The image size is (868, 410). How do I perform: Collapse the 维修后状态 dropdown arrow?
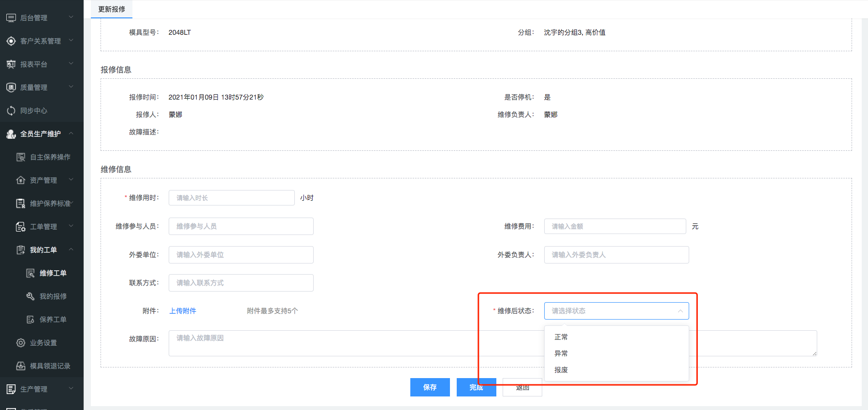pos(680,311)
